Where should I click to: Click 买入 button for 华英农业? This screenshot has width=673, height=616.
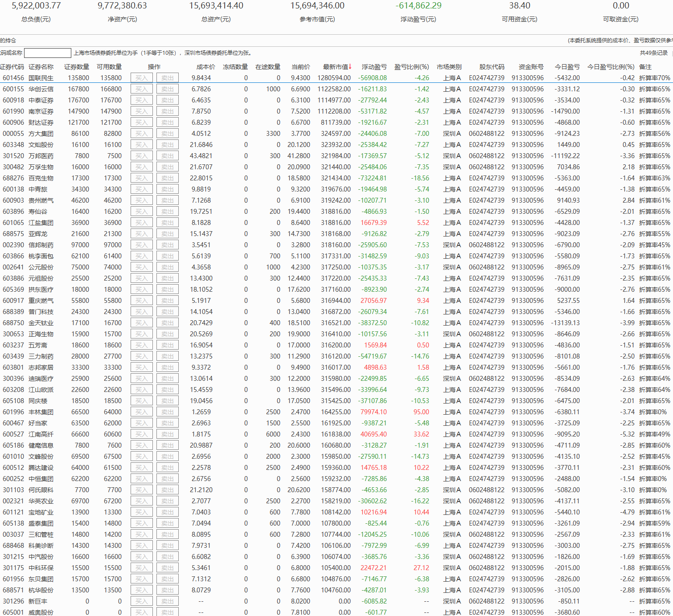(x=142, y=501)
